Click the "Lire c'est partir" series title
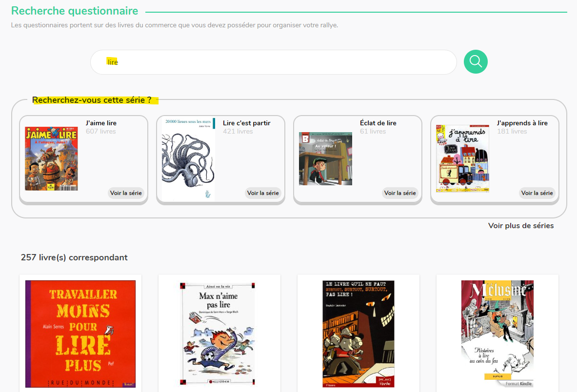This screenshot has height=392, width=577. pos(246,123)
